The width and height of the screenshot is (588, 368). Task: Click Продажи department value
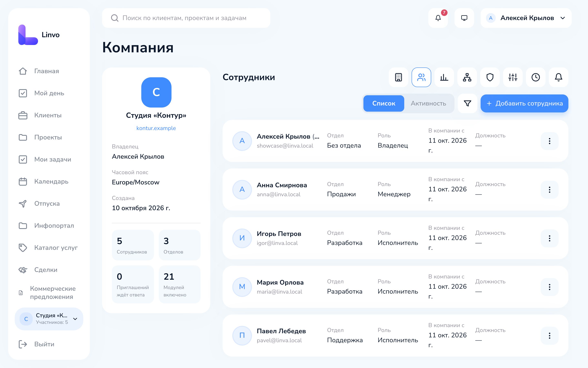pos(341,194)
